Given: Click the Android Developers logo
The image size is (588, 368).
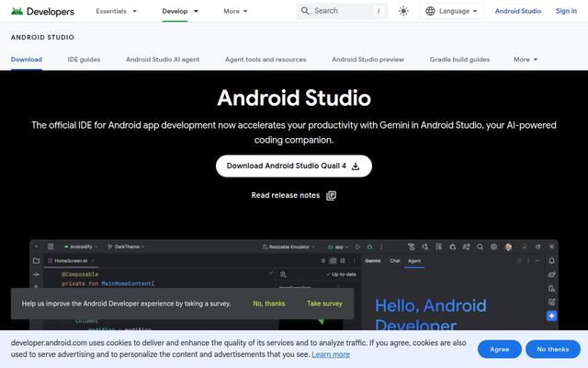Looking at the screenshot, I should point(42,11).
